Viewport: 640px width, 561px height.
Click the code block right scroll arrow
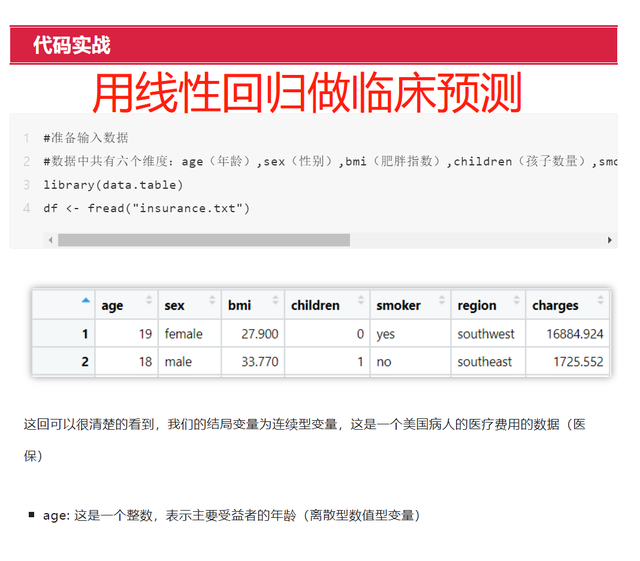click(609, 240)
